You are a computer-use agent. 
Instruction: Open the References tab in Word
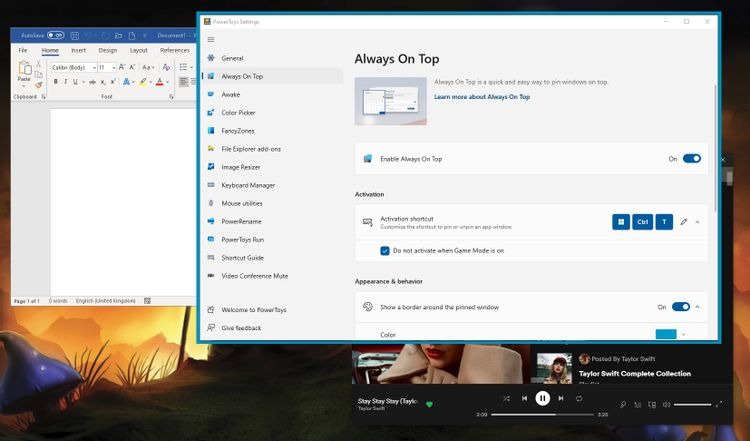pos(175,50)
